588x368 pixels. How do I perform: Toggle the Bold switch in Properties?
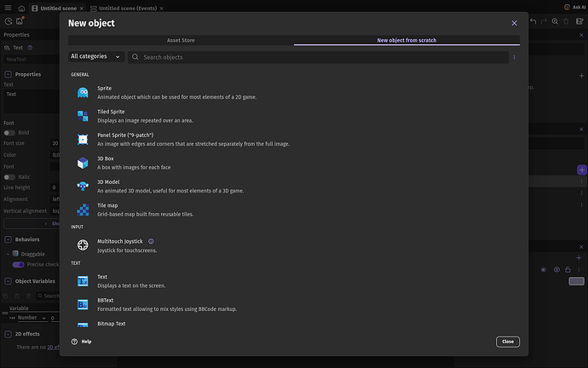pos(9,133)
